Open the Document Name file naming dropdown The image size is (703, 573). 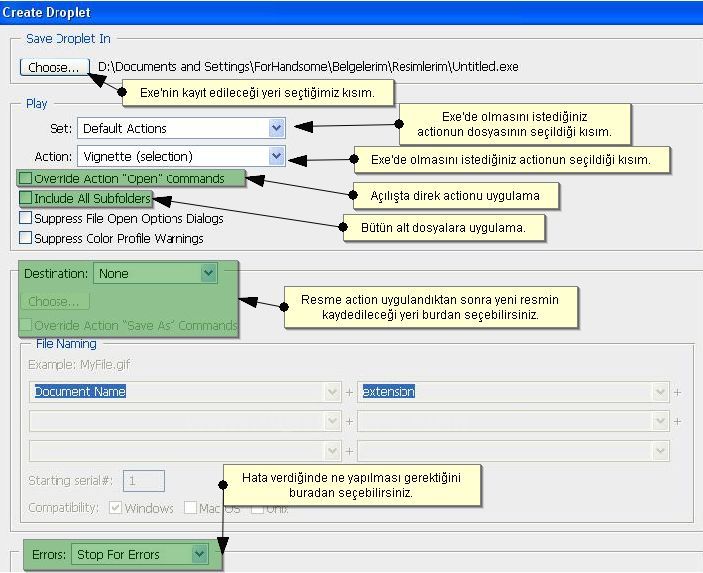[185, 392]
